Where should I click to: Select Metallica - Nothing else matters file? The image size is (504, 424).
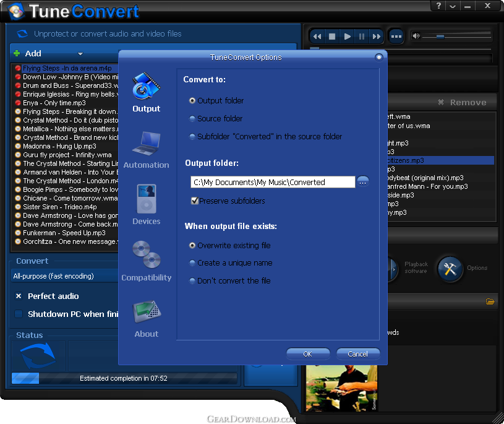[70, 129]
